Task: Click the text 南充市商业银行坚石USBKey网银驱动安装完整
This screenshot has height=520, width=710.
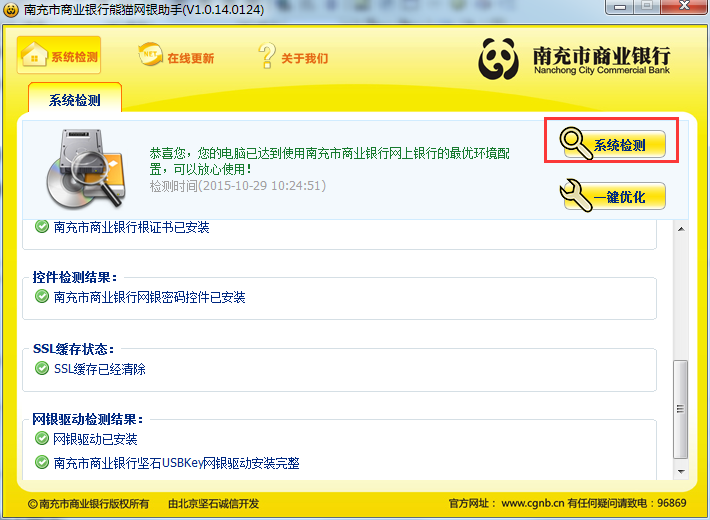Action: (177, 463)
